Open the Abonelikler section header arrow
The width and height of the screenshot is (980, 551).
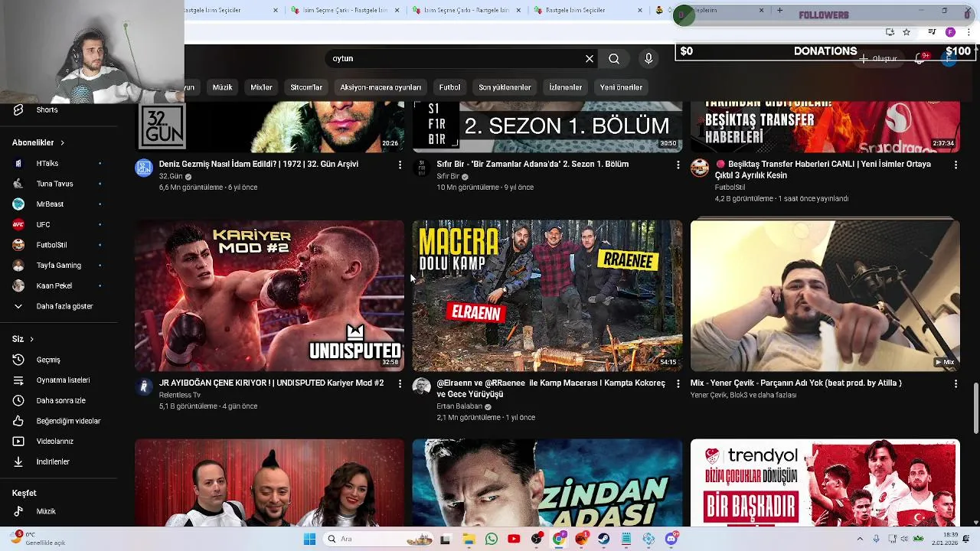pos(62,143)
